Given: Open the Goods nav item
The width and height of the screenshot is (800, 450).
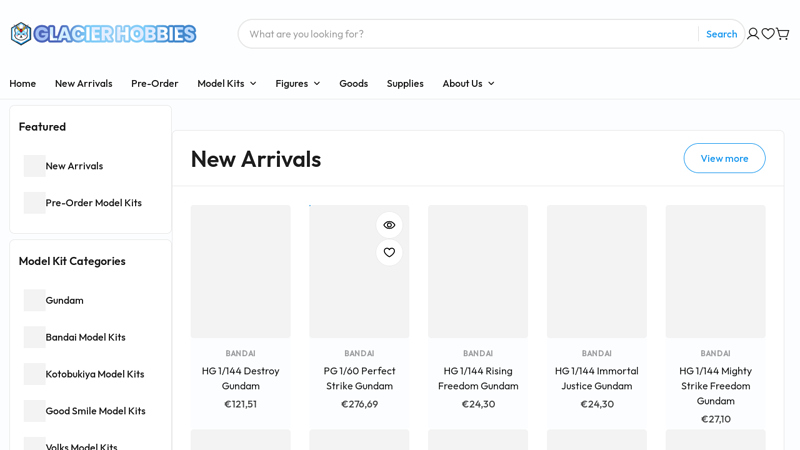Looking at the screenshot, I should coord(354,83).
